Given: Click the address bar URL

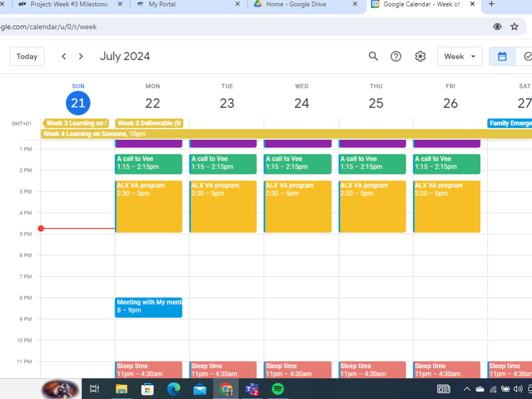Looking at the screenshot, I should [48, 27].
